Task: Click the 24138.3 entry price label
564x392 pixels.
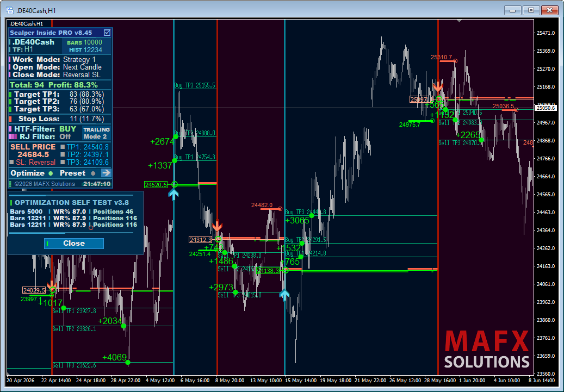Action: 268,271
